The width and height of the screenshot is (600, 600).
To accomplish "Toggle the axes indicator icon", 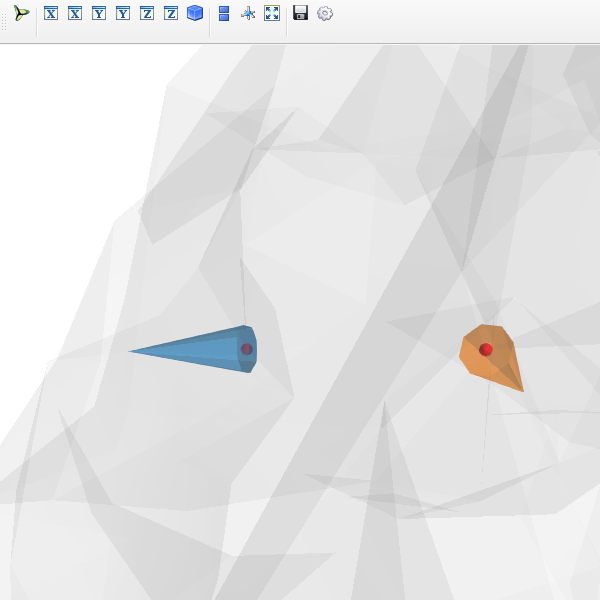I will tap(248, 13).
